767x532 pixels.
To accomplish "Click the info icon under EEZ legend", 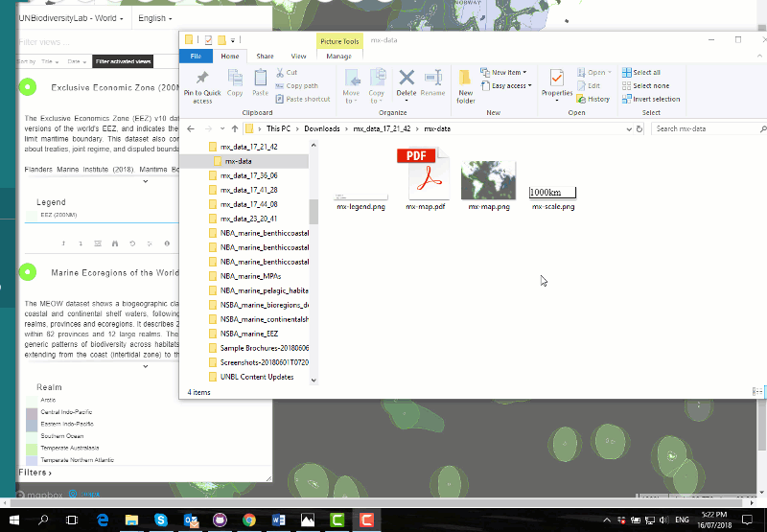I will [x=167, y=243].
